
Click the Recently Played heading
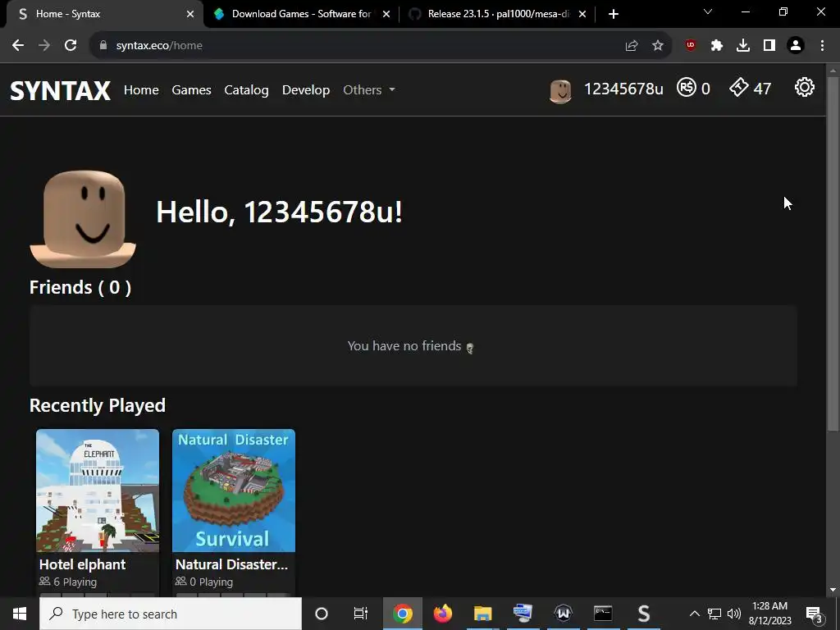click(x=98, y=405)
